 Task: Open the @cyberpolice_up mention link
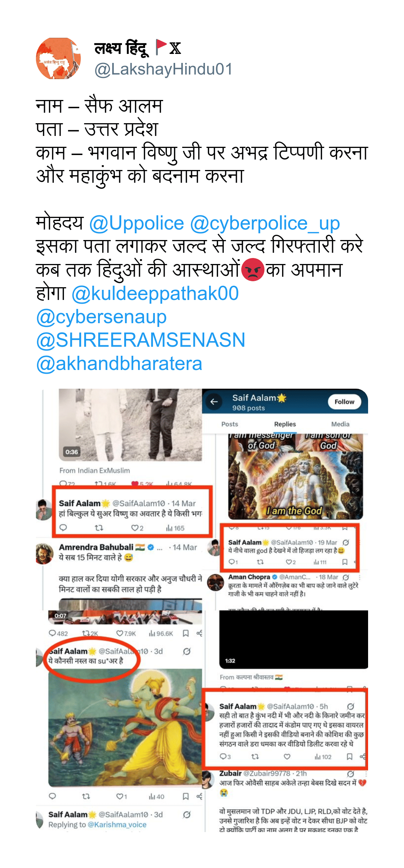tap(265, 224)
